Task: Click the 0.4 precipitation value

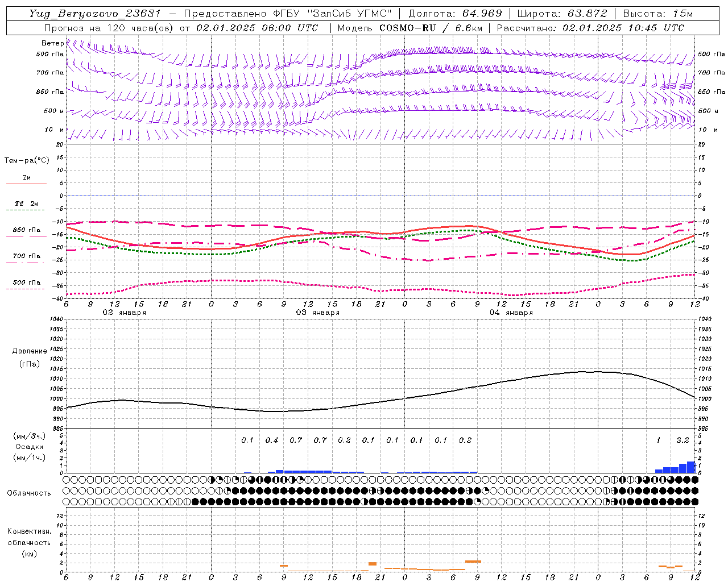Action: (272, 440)
